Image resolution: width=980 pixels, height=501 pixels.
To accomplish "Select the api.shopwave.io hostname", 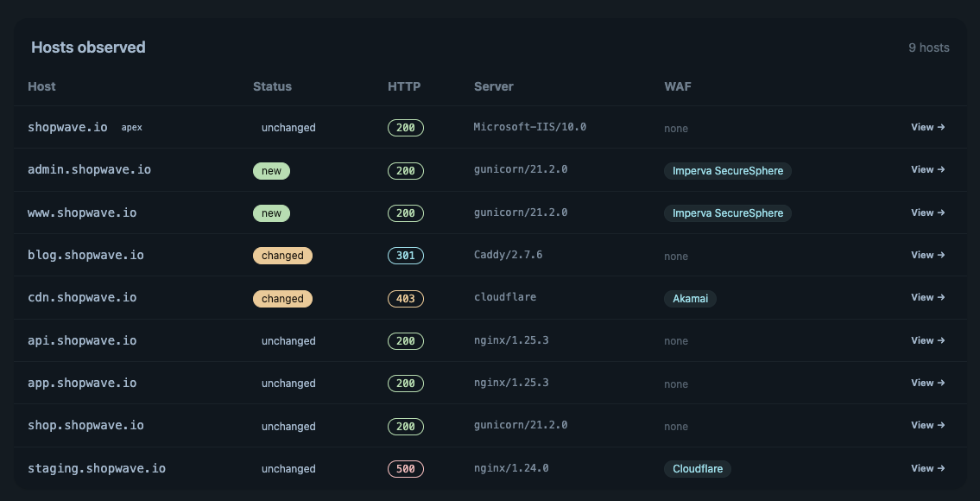I will pos(82,341).
